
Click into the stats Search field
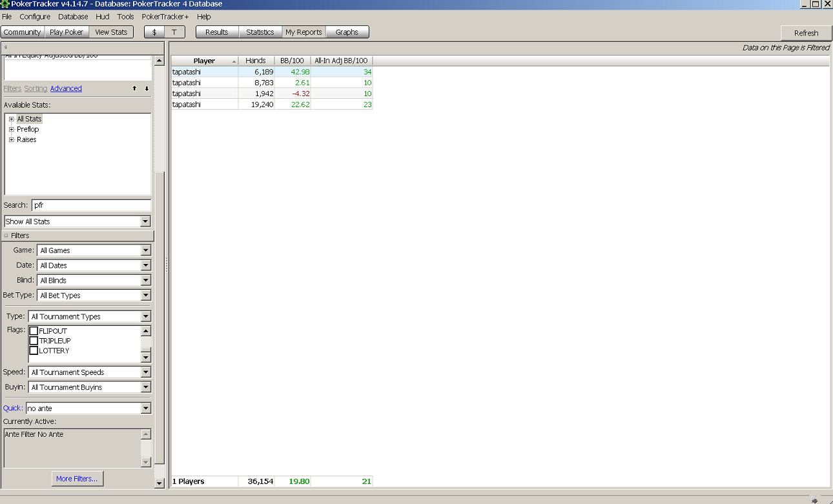[91, 205]
